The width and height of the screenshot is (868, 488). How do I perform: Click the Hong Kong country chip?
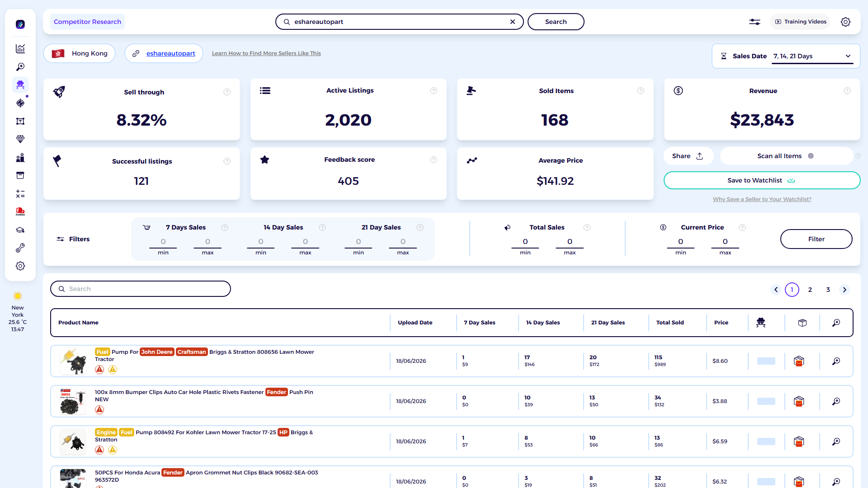click(x=80, y=53)
